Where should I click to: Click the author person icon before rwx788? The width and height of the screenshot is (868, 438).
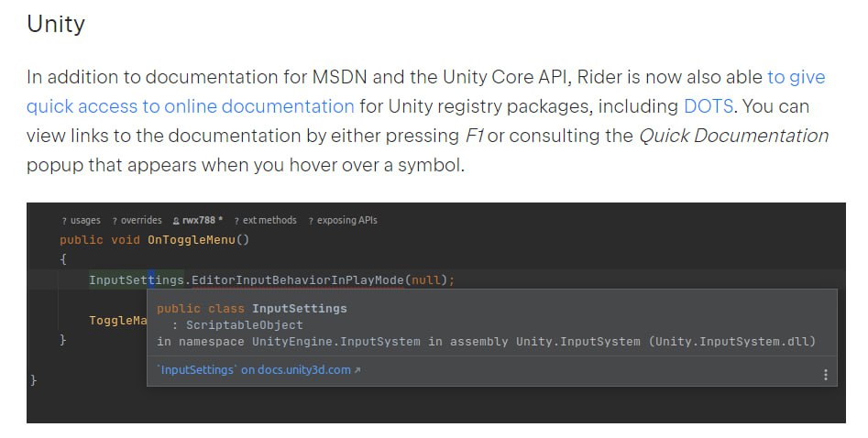[x=176, y=221]
